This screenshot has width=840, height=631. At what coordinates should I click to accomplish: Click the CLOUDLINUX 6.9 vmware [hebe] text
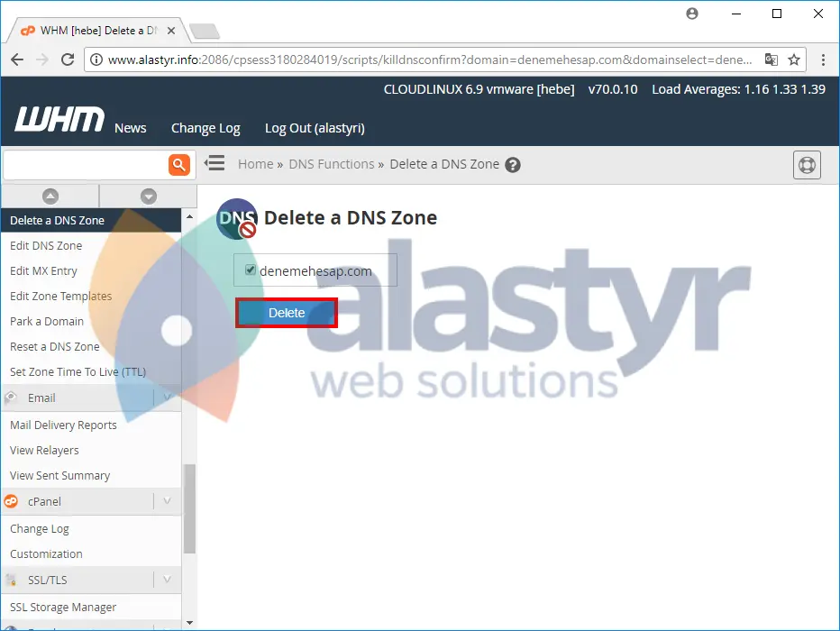pos(479,89)
